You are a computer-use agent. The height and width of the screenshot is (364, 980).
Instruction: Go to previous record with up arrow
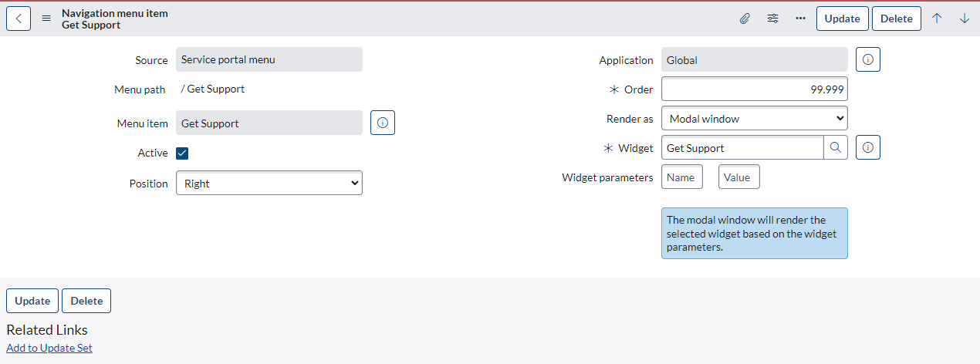click(x=937, y=19)
